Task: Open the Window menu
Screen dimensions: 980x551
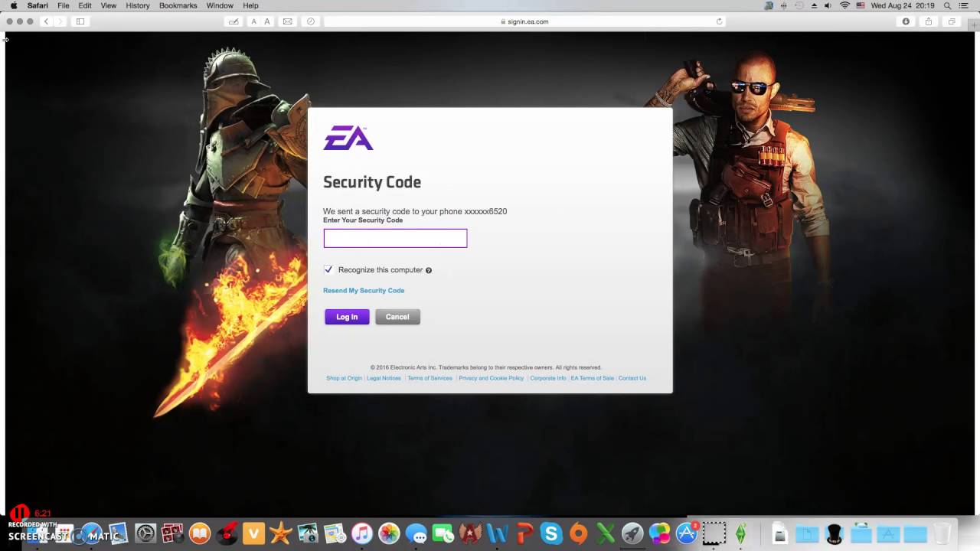Action: (x=220, y=5)
